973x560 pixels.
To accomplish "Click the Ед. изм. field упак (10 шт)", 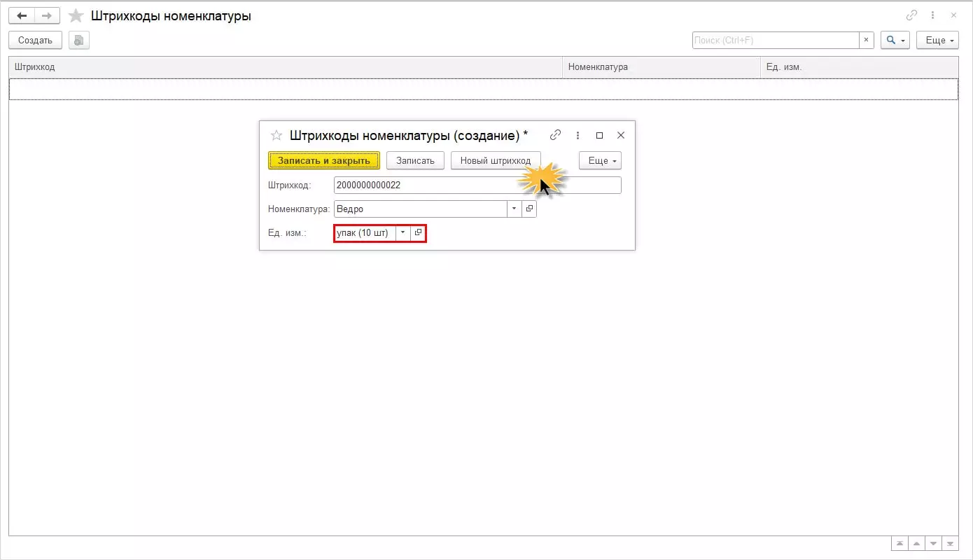I will click(365, 232).
